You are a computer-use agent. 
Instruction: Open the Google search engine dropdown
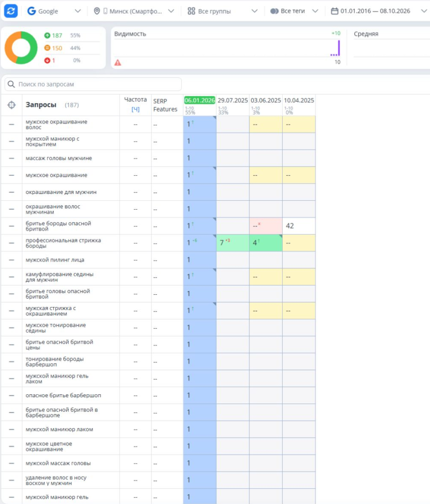coord(77,11)
